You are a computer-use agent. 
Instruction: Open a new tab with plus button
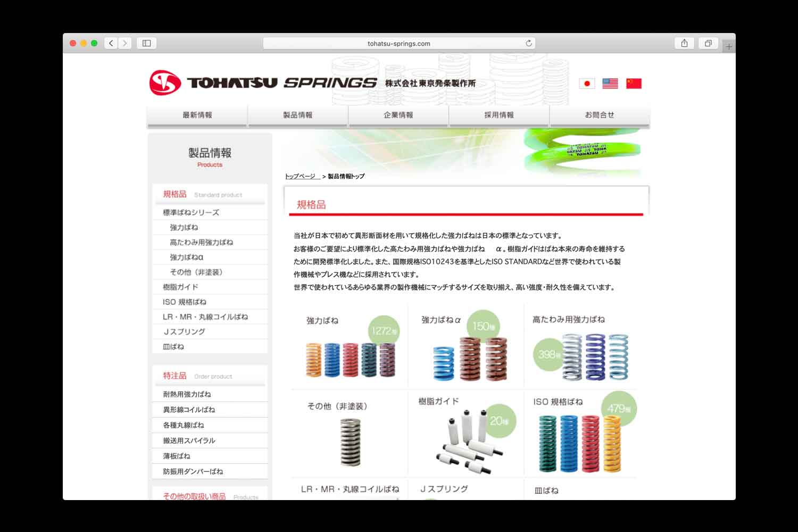[x=729, y=47]
